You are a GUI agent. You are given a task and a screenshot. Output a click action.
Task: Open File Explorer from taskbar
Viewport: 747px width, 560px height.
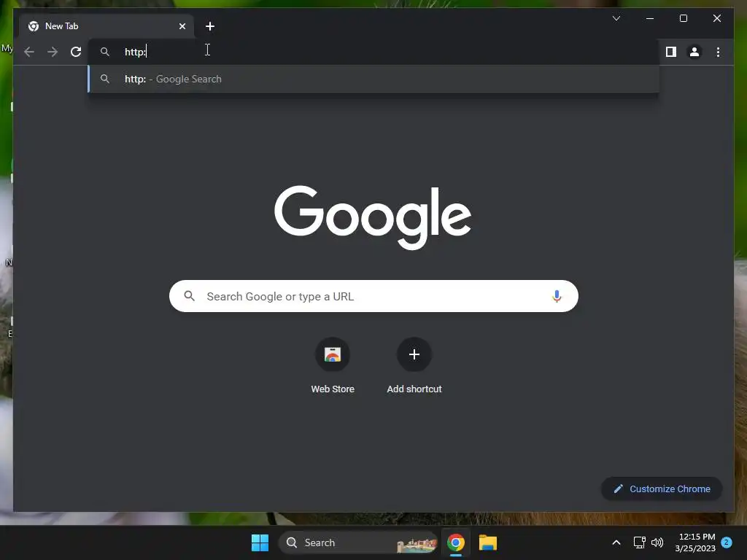point(488,542)
